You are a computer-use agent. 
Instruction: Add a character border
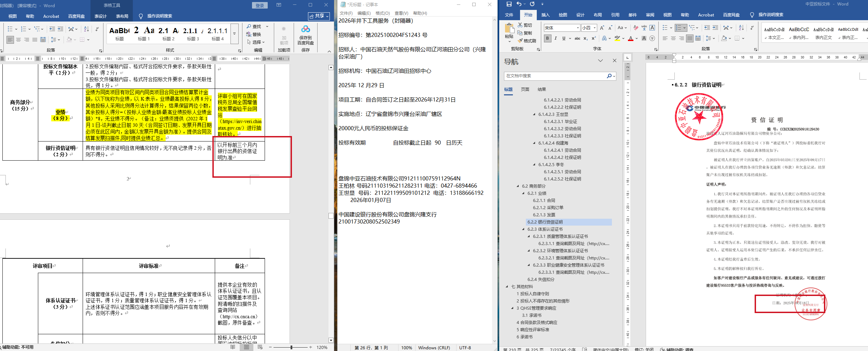click(x=652, y=28)
